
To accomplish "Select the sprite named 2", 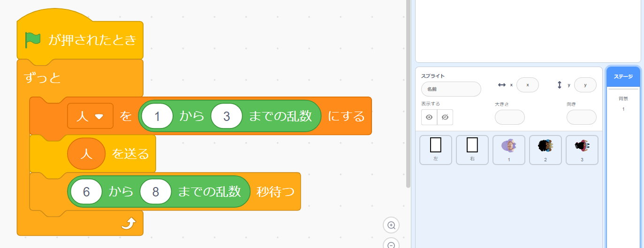I will coord(546,150).
